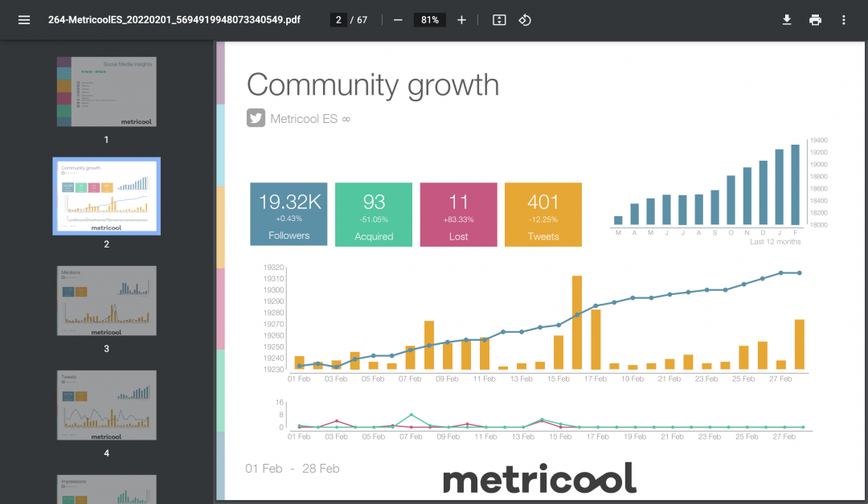Click the Twitter icon beside Metricool ES

(x=255, y=118)
